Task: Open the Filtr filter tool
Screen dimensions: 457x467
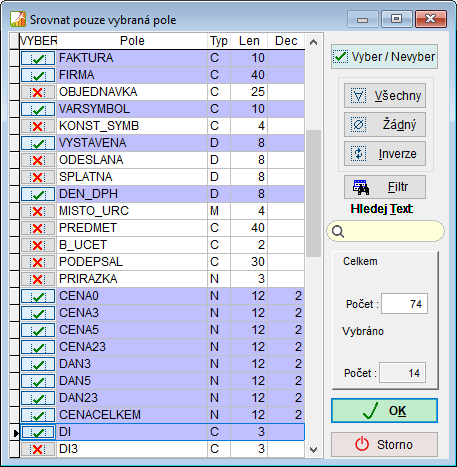Action: point(385,187)
